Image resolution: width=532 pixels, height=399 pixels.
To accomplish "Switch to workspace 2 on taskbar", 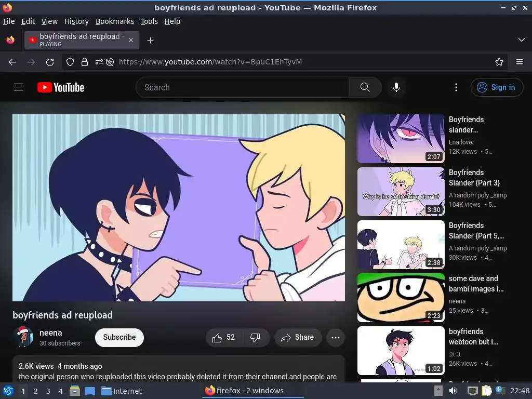I will tap(36, 391).
